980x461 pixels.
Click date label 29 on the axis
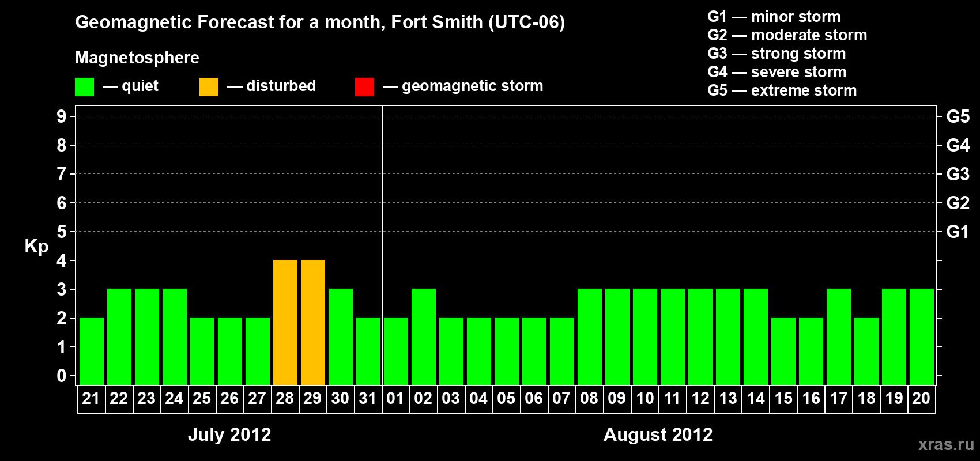(x=312, y=398)
